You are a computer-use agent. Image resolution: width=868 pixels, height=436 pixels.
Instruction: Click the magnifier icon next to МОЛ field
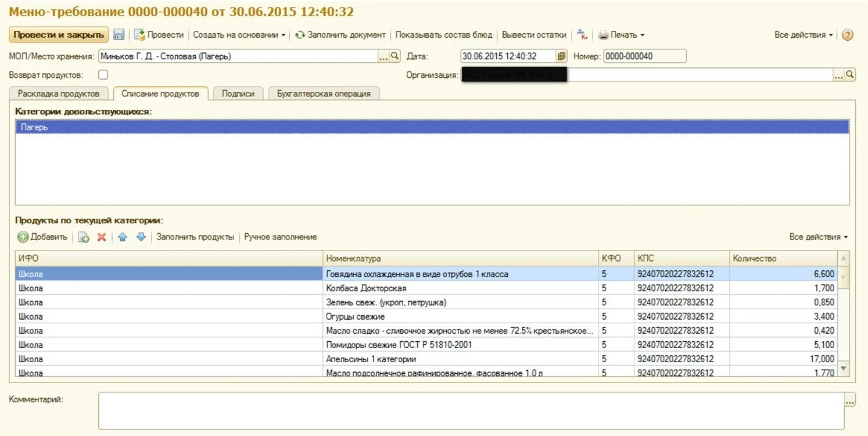coord(395,56)
